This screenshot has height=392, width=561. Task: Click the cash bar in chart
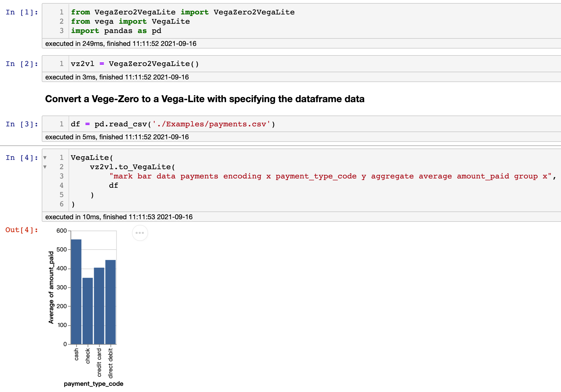click(x=76, y=291)
